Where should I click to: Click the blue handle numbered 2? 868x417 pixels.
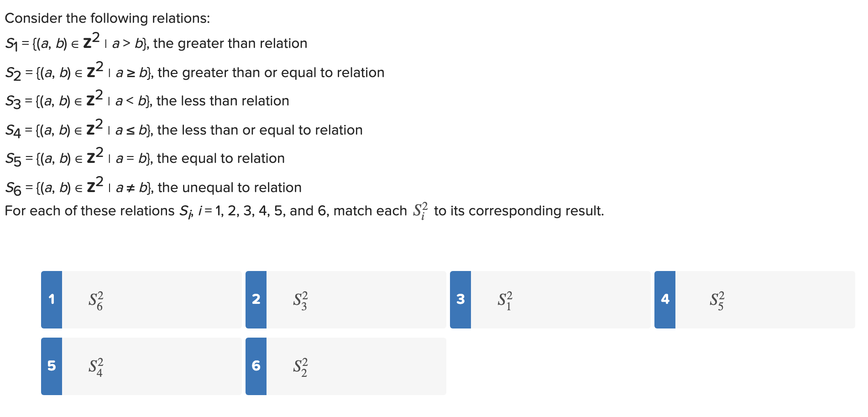click(256, 300)
